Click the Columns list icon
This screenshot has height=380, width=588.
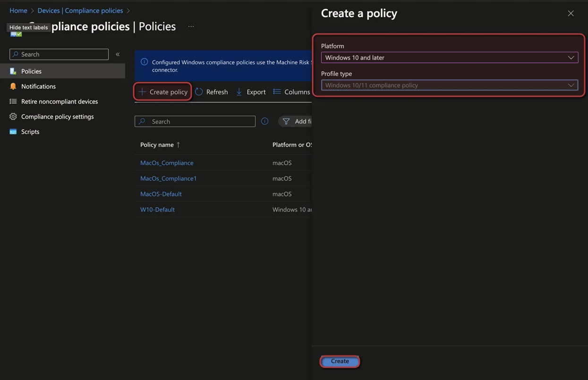(x=277, y=92)
